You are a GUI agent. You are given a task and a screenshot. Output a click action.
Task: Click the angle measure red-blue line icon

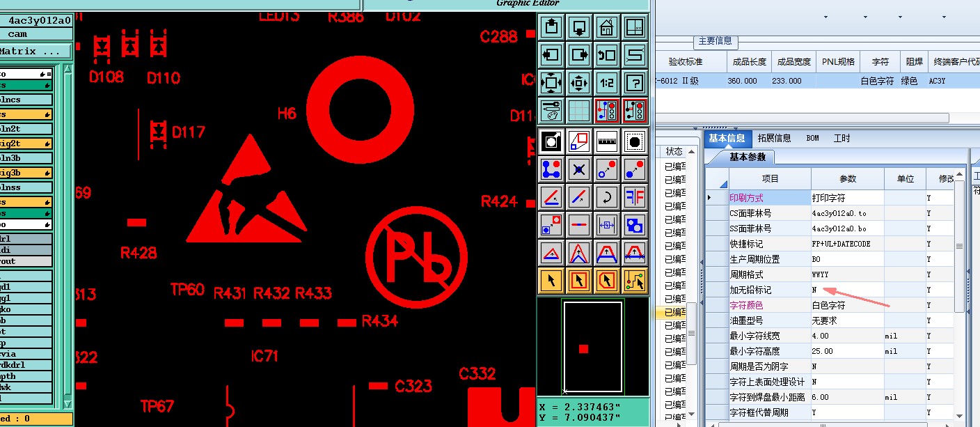click(551, 197)
